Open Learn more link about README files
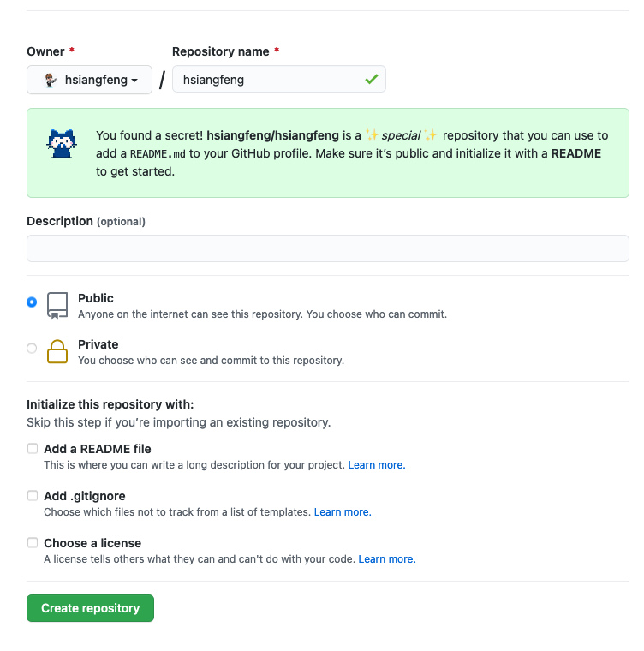This screenshot has width=644, height=651. [x=376, y=465]
